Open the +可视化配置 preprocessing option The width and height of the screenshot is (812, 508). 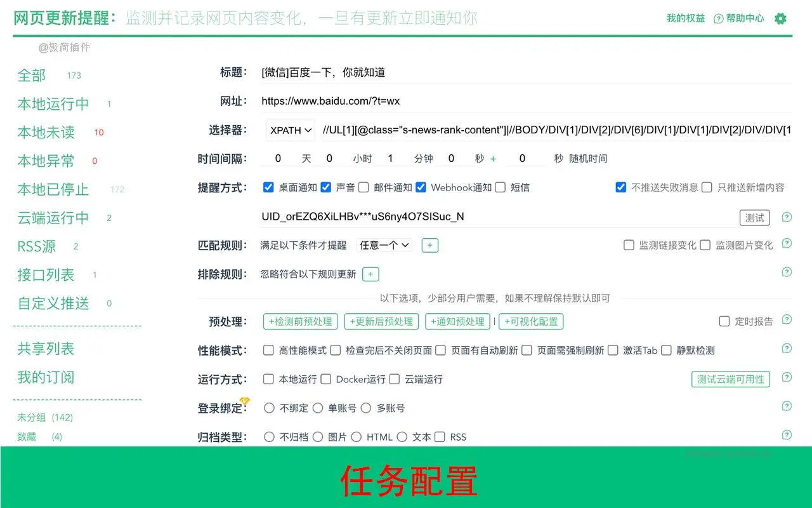pos(531,321)
